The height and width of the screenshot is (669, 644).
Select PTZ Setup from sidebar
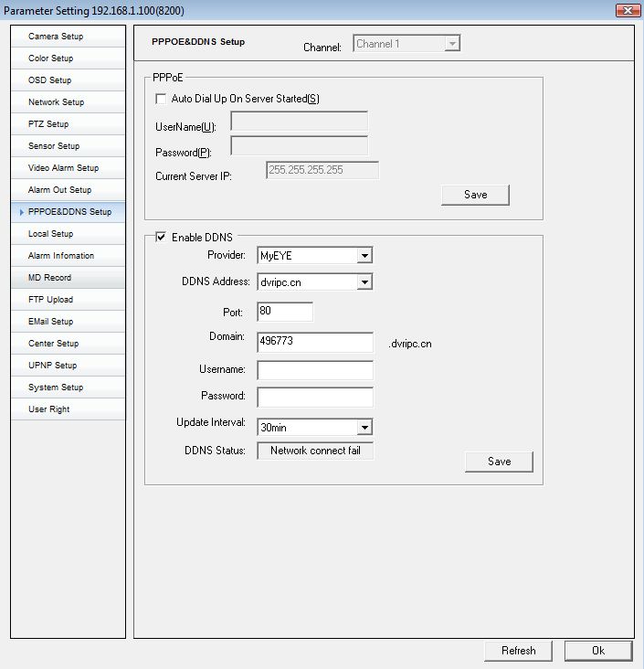click(x=48, y=124)
